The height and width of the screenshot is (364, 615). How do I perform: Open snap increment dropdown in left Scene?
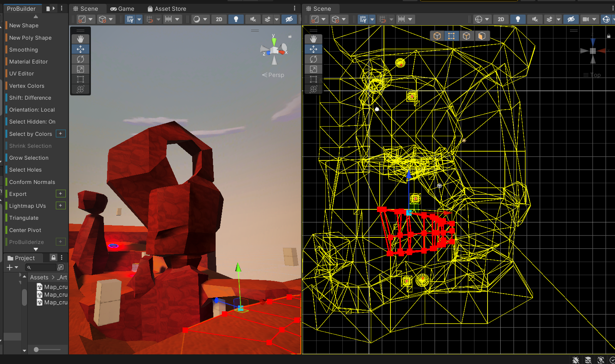click(172, 19)
